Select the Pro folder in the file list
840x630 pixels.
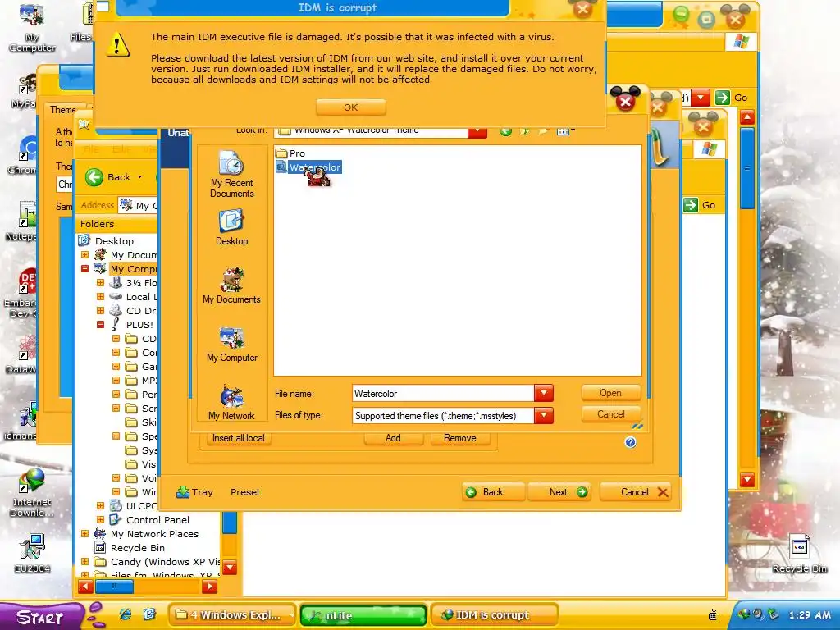coord(290,153)
